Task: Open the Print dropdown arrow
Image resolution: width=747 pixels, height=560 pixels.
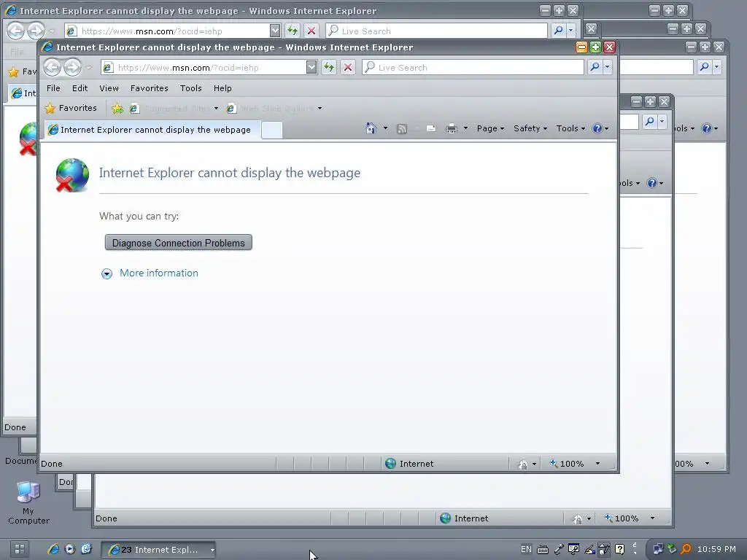Action: coord(465,128)
